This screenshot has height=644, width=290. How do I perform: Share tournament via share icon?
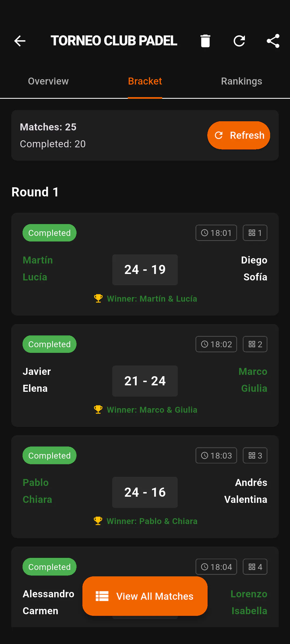(273, 41)
